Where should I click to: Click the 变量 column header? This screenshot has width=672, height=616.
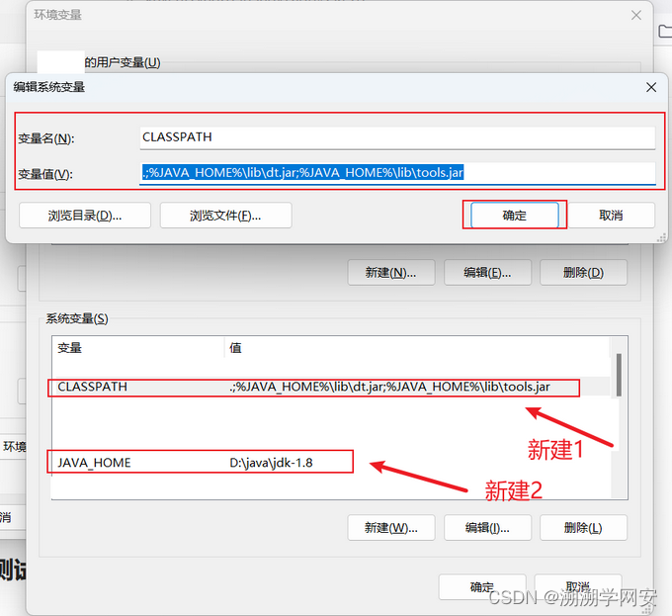click(138, 348)
